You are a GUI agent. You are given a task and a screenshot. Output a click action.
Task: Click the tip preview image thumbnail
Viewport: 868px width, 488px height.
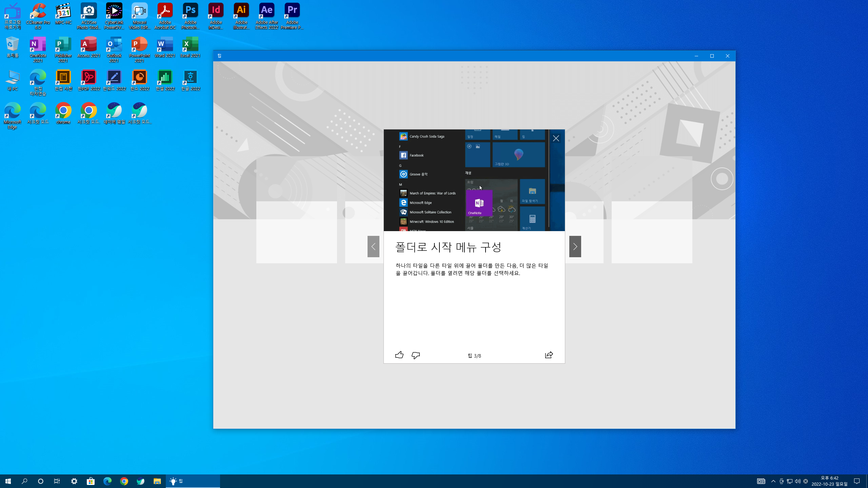[x=474, y=180]
